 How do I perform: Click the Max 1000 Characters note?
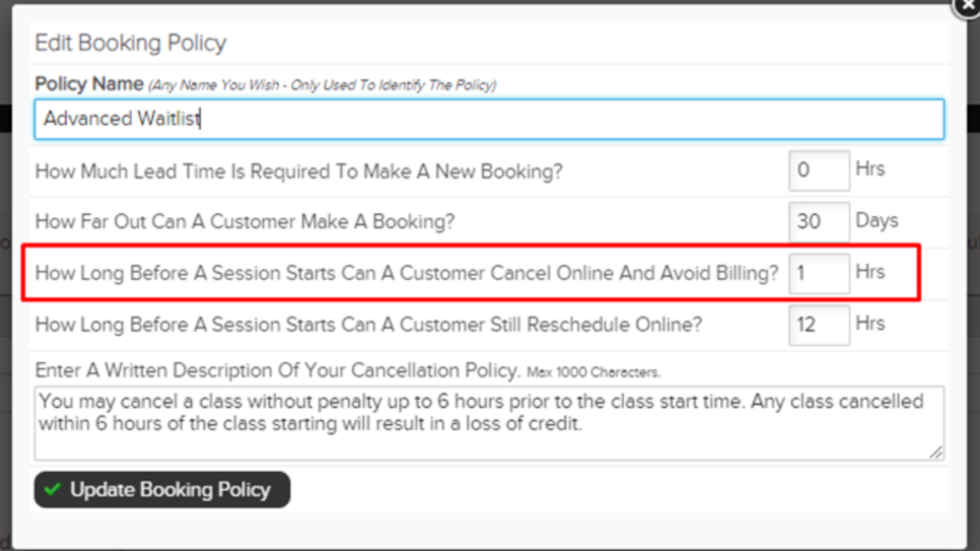593,372
